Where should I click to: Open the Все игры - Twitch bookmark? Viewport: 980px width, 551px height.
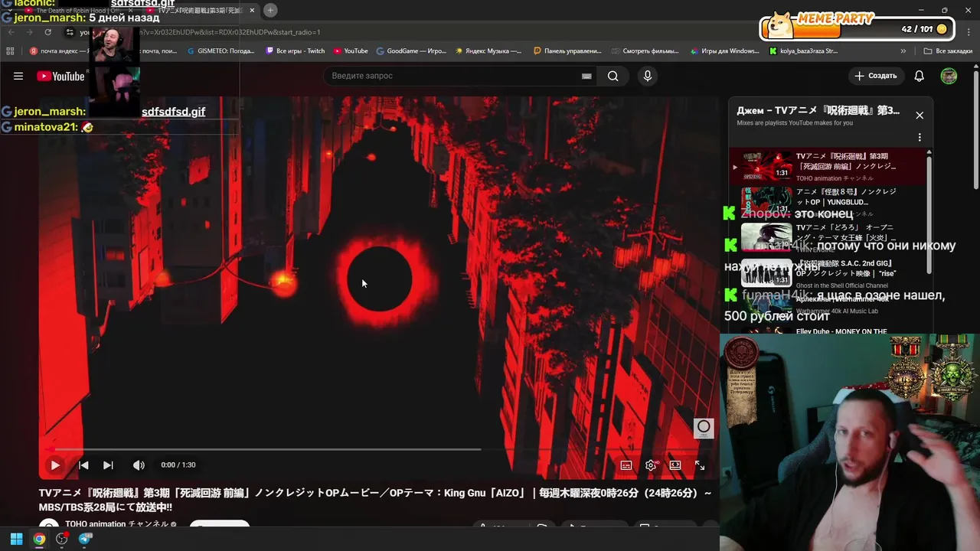295,51
